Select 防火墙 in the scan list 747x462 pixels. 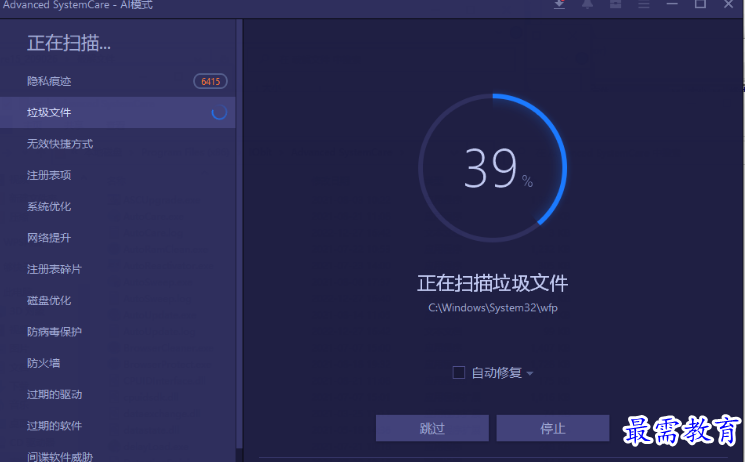118,363
